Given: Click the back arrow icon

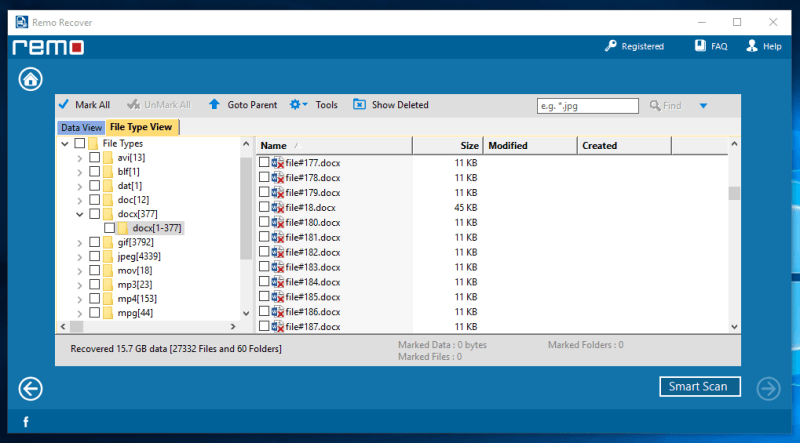Looking at the screenshot, I should tap(31, 389).
